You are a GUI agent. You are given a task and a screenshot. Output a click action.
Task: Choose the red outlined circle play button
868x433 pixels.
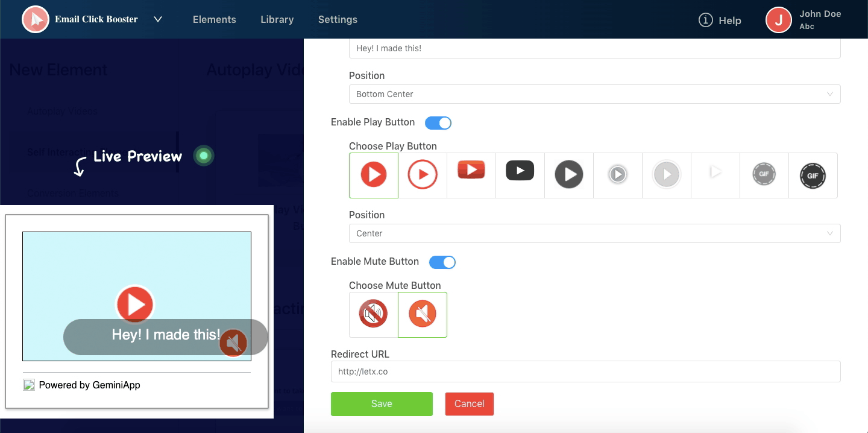(423, 175)
